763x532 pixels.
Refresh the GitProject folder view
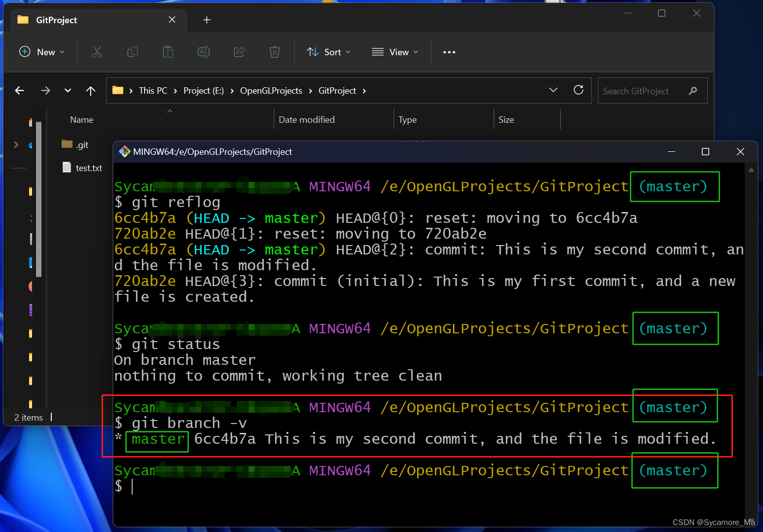point(579,90)
